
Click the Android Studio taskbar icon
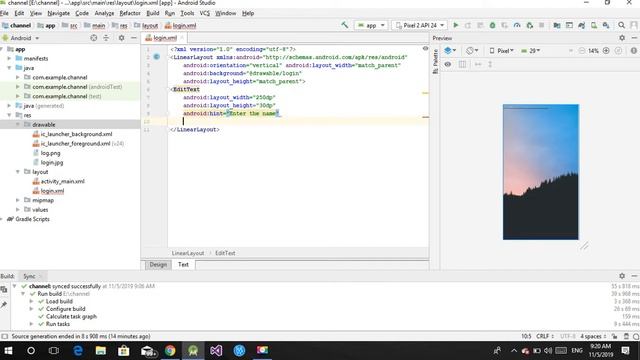pyautogui.click(x=193, y=350)
